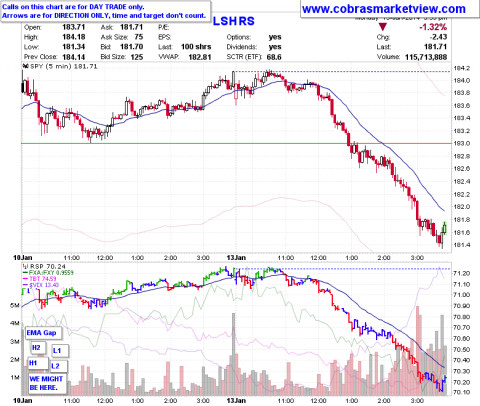This screenshot has height=406, width=480.
Task: Open the www.cobrasmarketview.com link
Action: click(x=384, y=9)
